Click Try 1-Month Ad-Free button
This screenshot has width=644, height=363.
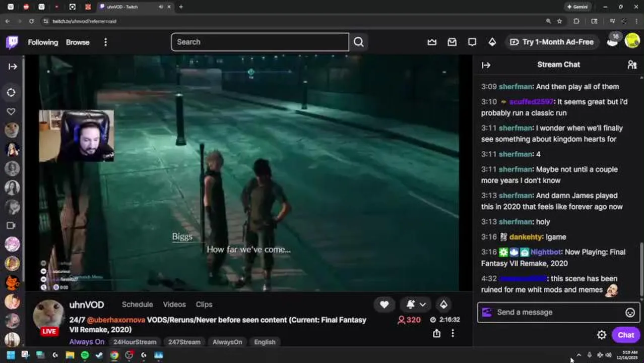point(551,42)
